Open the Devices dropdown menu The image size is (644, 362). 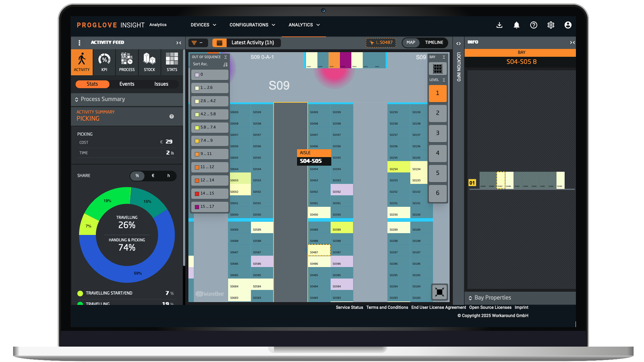point(203,25)
